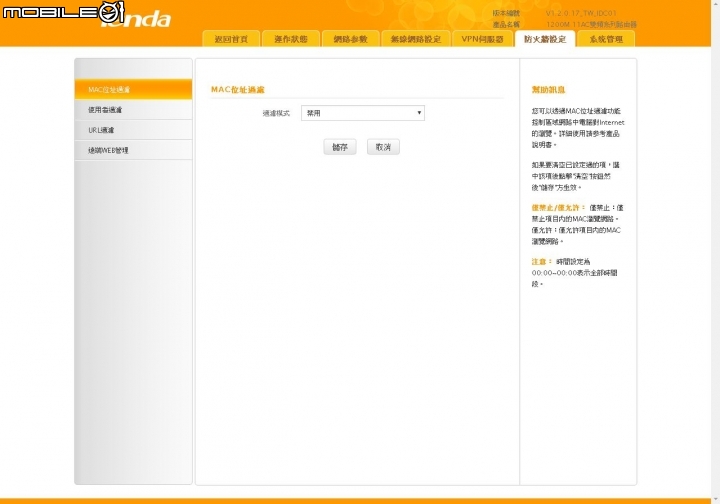Select the VPN伺服器 tab
This screenshot has width=720, height=504.
tap(482, 39)
